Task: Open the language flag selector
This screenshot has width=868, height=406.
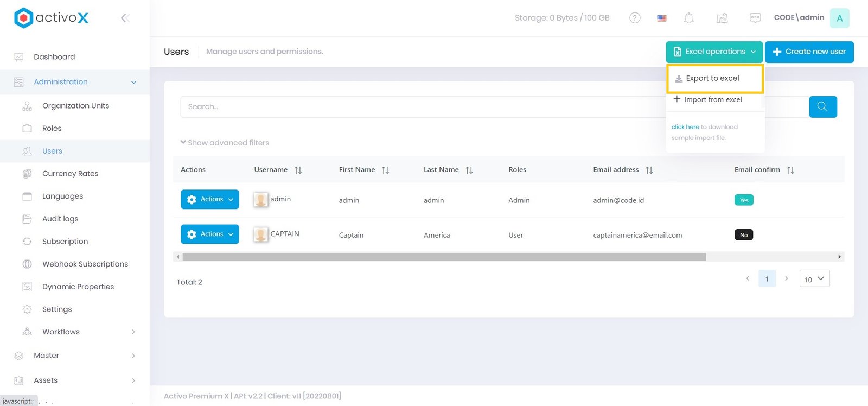Action: point(662,18)
